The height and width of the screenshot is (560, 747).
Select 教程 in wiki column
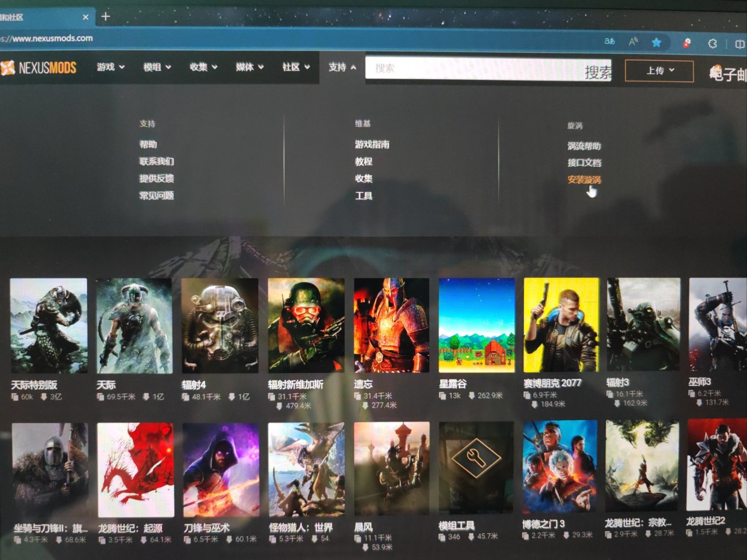363,161
